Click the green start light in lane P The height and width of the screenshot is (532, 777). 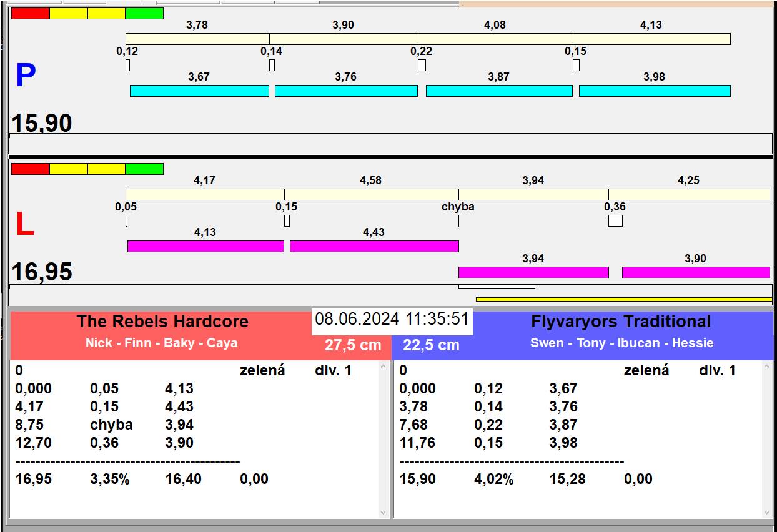(x=144, y=13)
